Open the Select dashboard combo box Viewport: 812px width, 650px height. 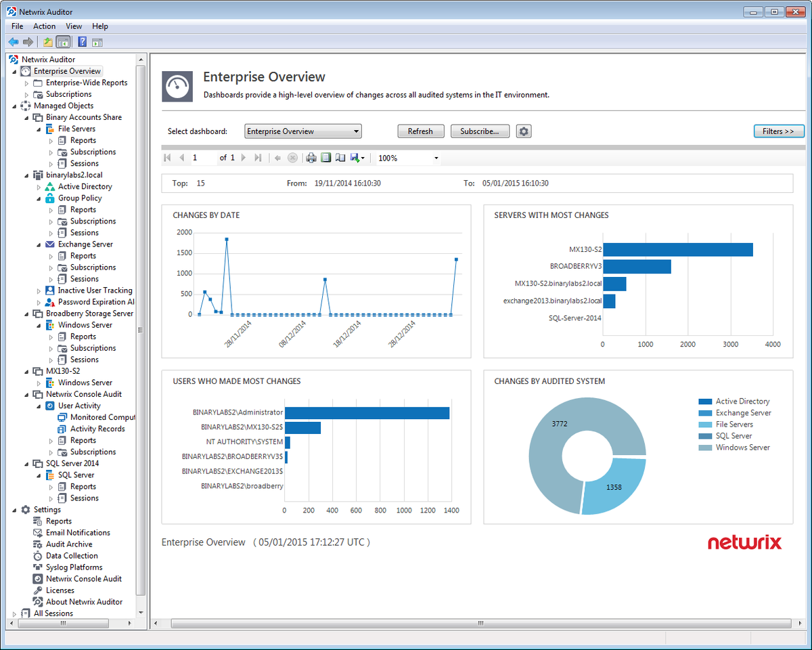[303, 131]
